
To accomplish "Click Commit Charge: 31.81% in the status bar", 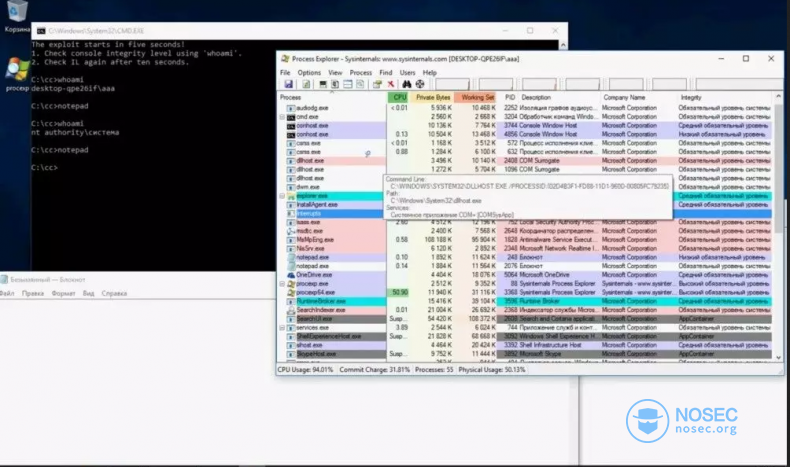I will click(x=374, y=370).
